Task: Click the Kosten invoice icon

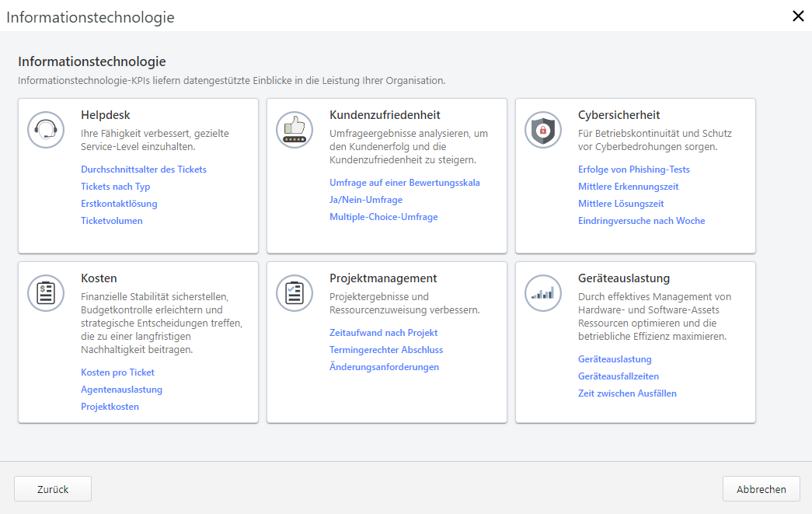Action: point(46,293)
